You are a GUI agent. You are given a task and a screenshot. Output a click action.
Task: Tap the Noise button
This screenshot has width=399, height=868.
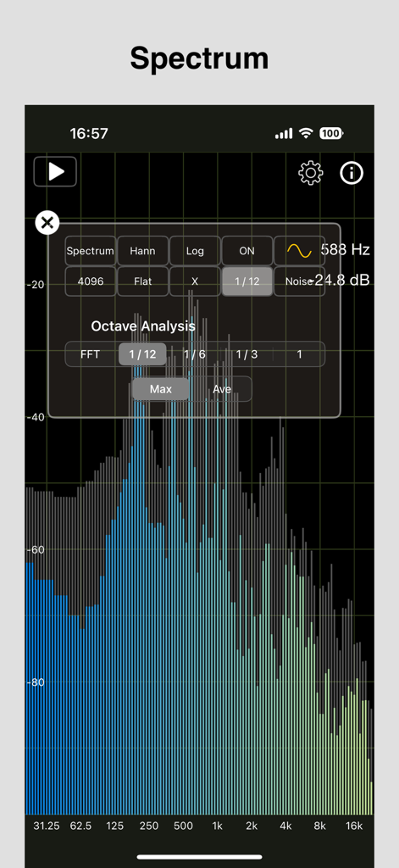click(299, 281)
